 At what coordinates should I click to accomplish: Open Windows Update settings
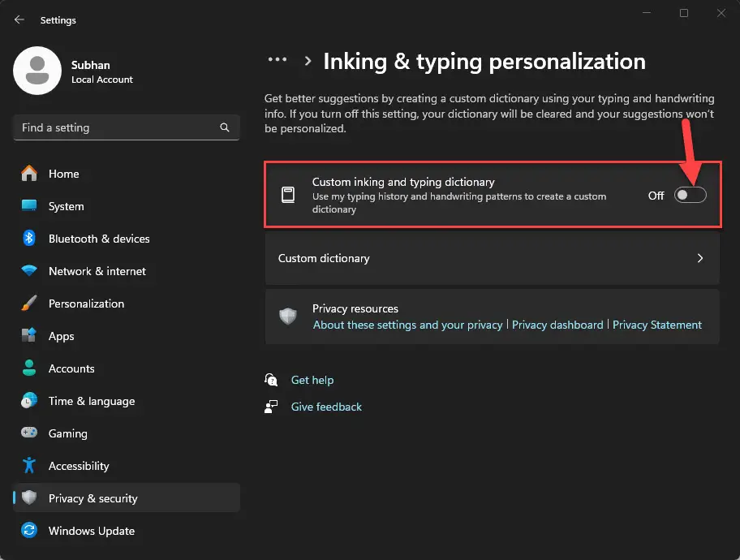pos(126,530)
